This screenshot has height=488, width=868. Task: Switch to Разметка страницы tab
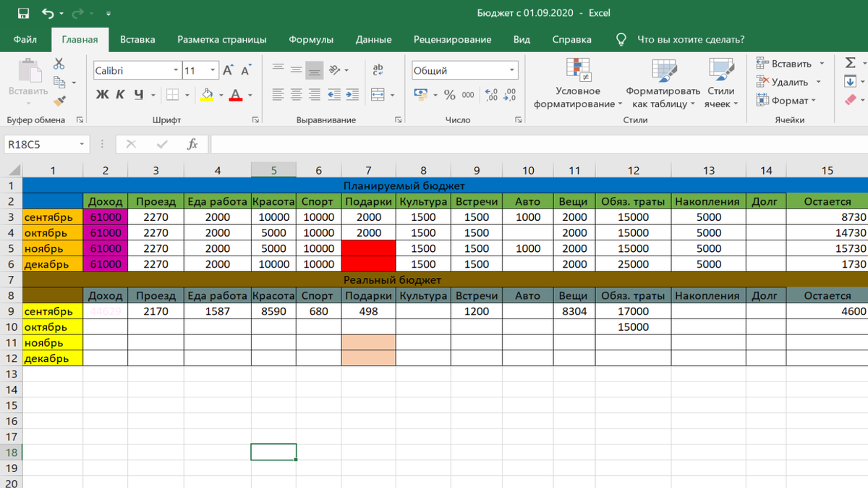(x=222, y=39)
